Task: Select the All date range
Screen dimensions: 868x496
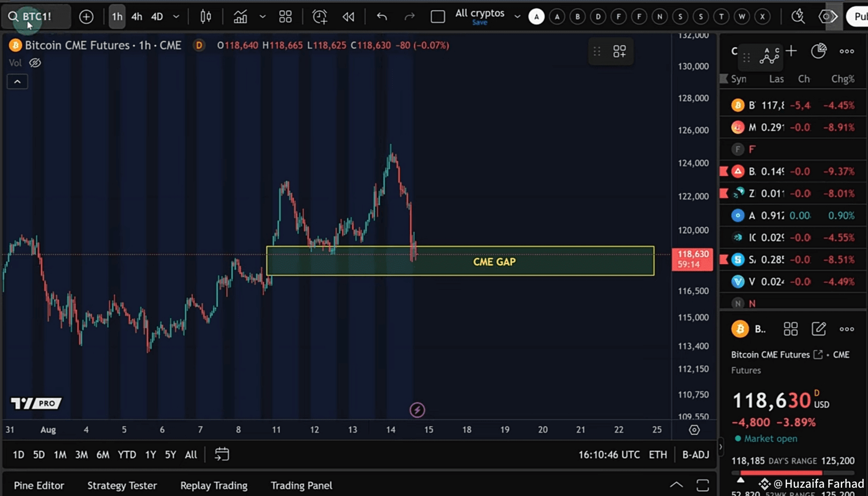Action: pos(191,455)
